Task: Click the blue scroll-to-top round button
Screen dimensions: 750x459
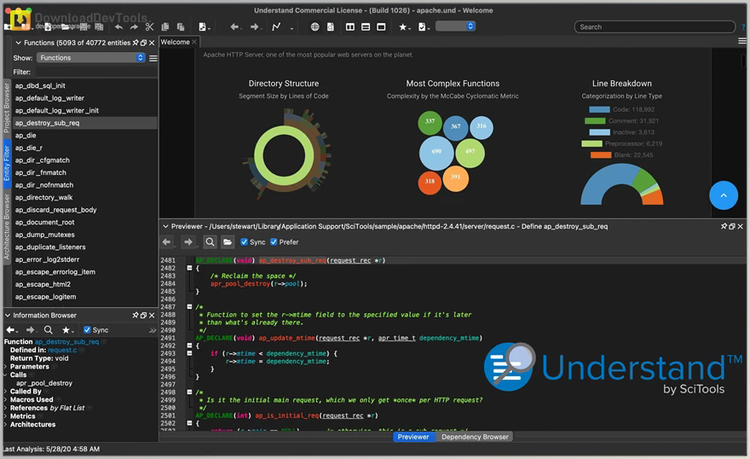Action: [723, 195]
